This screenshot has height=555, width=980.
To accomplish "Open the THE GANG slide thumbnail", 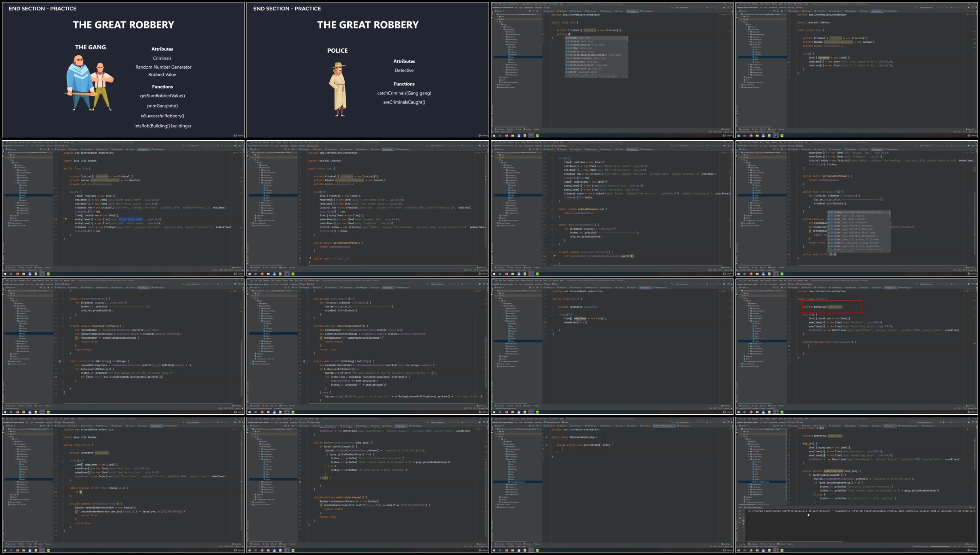I will 123,70.
